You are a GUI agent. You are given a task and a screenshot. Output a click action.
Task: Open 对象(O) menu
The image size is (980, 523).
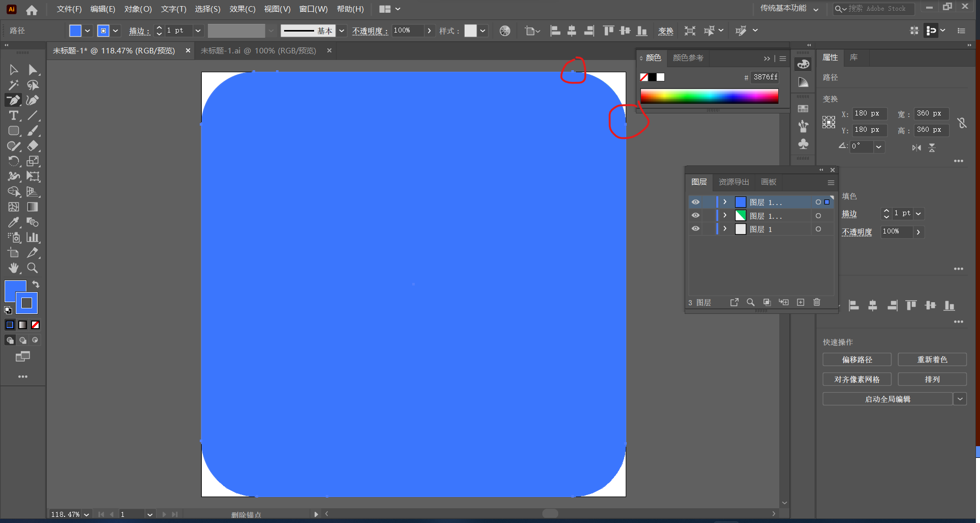[x=138, y=9]
